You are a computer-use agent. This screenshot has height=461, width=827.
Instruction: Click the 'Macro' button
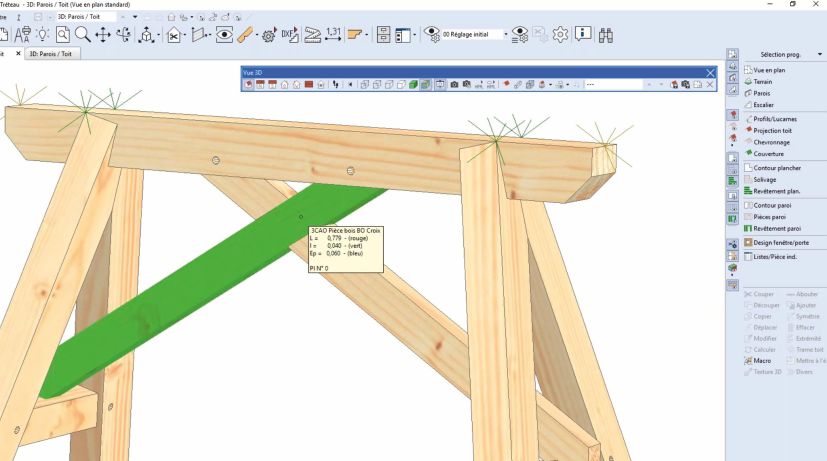pos(760,360)
